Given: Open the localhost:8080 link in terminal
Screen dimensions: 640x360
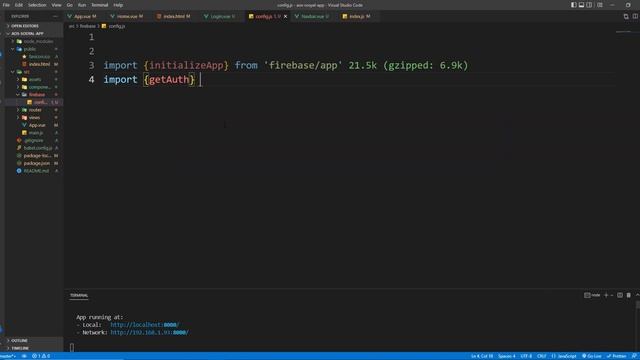Looking at the screenshot, I should point(144,325).
